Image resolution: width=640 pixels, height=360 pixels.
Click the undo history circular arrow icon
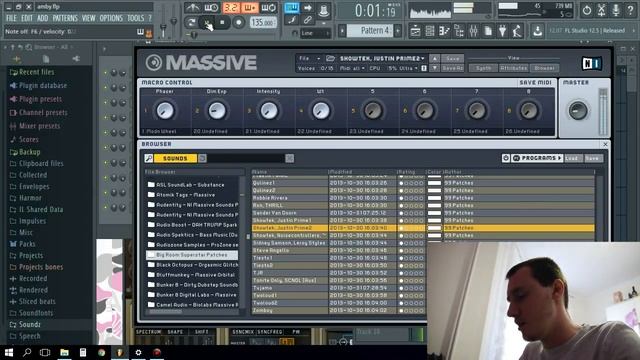point(587,10)
